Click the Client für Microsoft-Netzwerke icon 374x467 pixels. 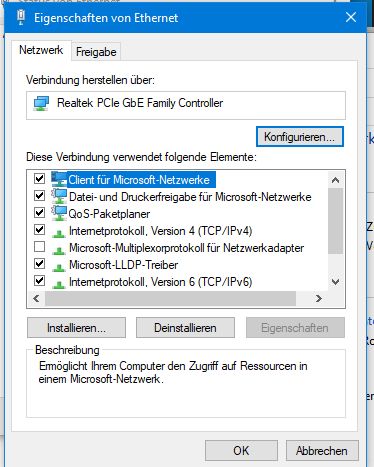[59, 179]
